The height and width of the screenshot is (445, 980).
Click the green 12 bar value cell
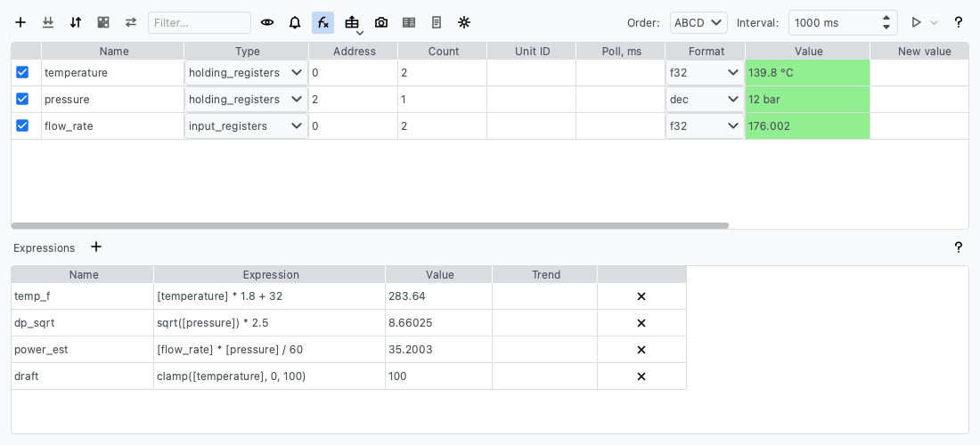click(807, 100)
